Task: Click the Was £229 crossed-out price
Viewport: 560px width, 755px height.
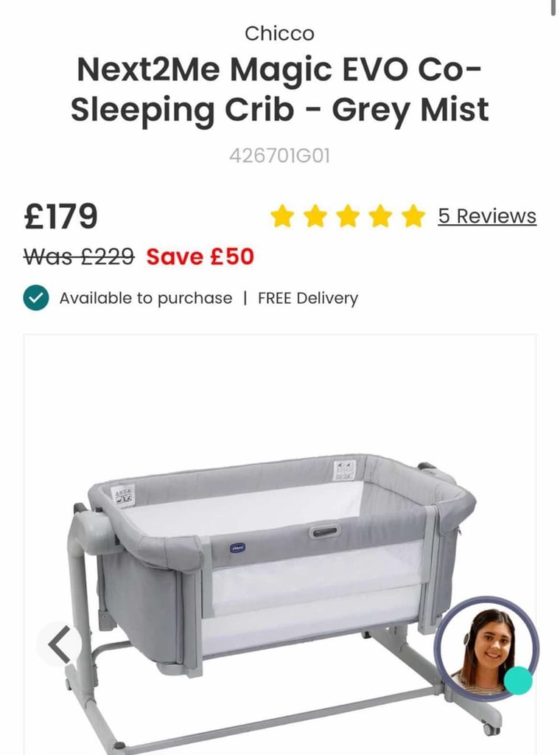Action: pos(79,256)
